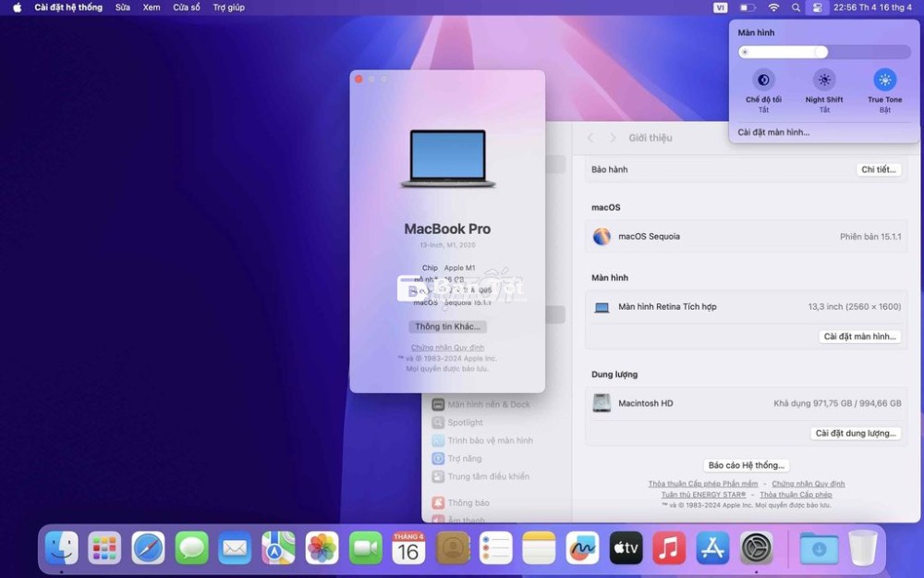This screenshot has height=578, width=924.
Task: Open Spotlight search in menu bar
Action: (x=796, y=7)
